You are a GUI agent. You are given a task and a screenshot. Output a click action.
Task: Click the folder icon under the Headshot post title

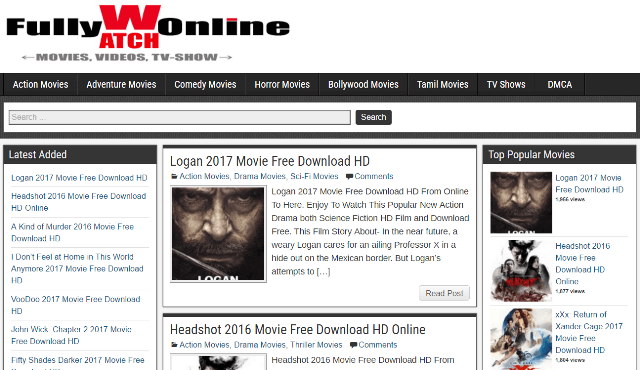point(174,345)
